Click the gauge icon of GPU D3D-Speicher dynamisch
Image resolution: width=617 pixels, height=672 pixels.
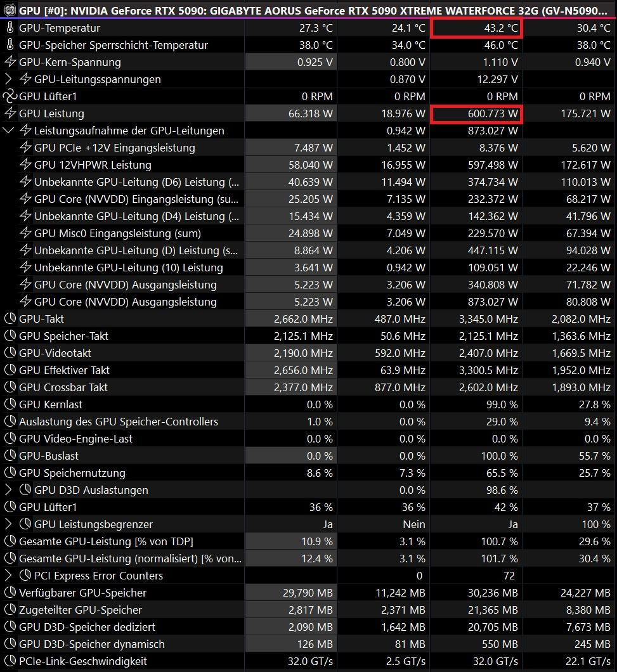click(10, 644)
